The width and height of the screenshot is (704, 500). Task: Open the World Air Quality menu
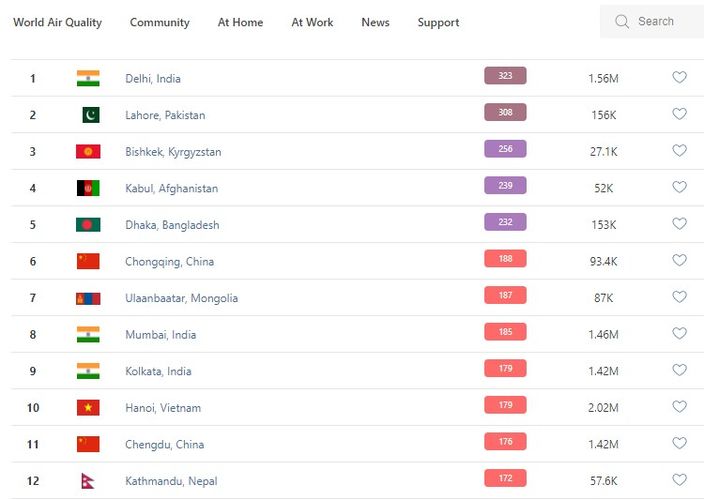click(x=57, y=22)
